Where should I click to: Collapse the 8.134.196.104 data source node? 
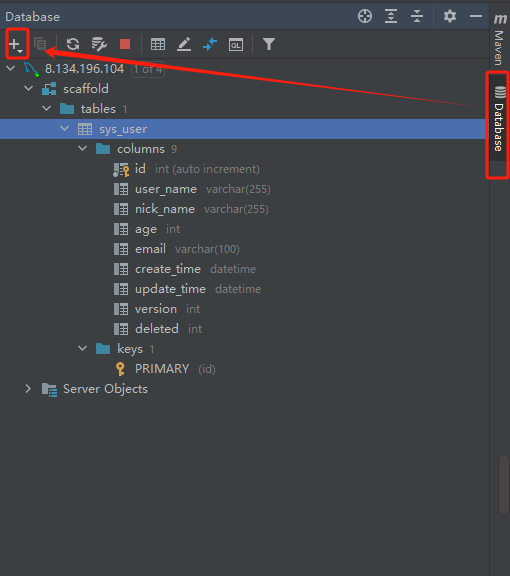pyautogui.click(x=11, y=68)
